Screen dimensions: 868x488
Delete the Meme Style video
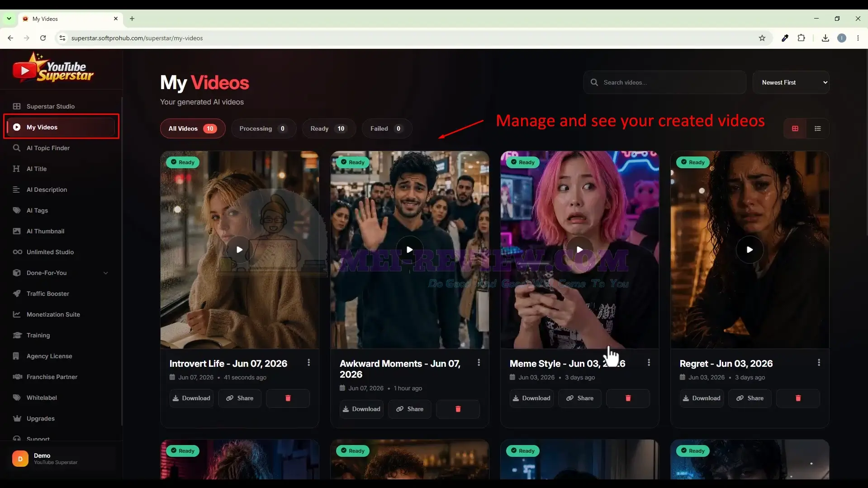coord(628,398)
